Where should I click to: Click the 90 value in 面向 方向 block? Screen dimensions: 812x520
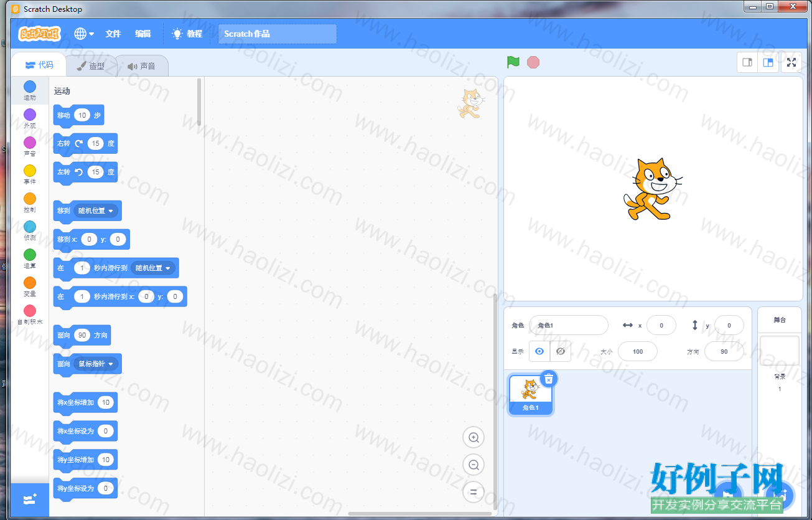pyautogui.click(x=82, y=335)
